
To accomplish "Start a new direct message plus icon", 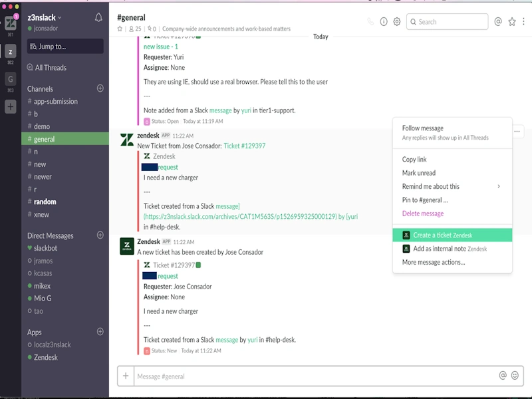I will [100, 235].
